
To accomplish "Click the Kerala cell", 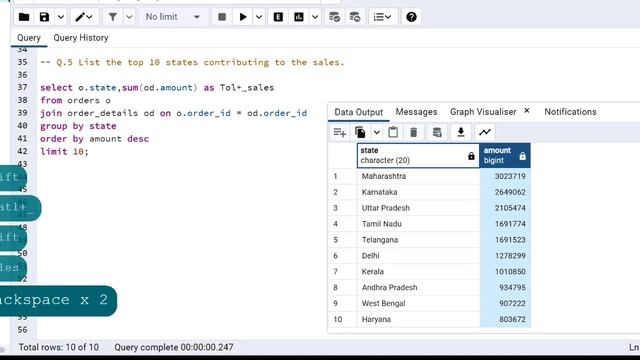I will (x=418, y=272).
